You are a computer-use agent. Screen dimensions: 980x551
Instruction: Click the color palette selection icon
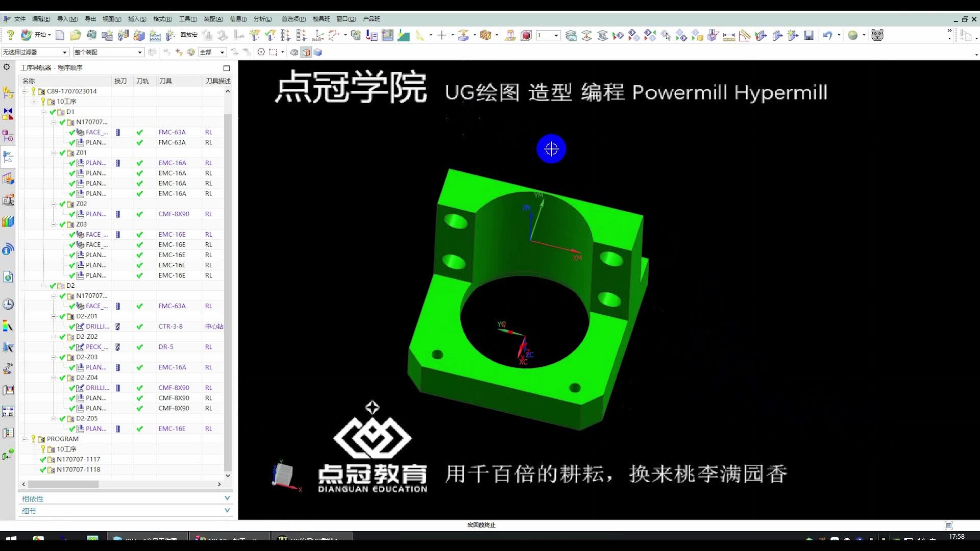[x=190, y=52]
